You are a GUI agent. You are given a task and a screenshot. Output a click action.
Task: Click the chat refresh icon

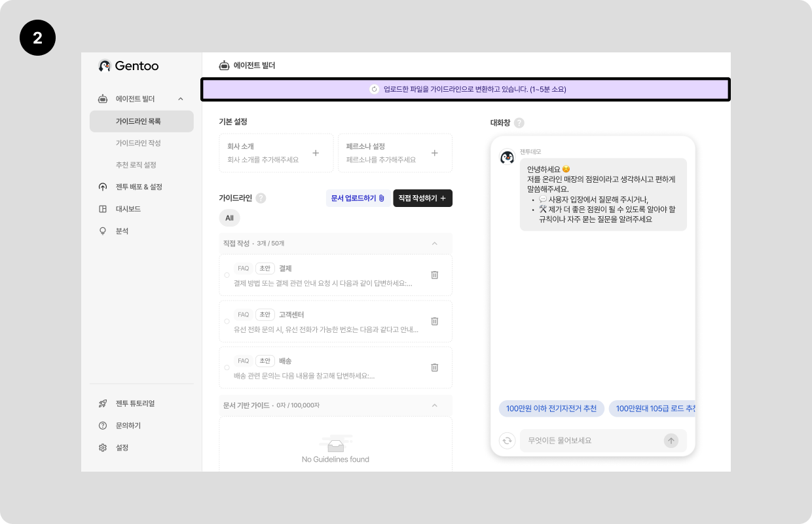(x=507, y=441)
